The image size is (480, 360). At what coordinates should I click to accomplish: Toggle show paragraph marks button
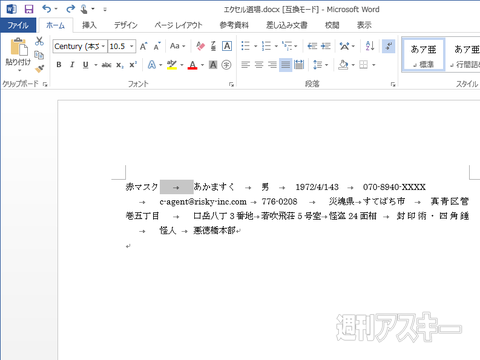point(389,46)
